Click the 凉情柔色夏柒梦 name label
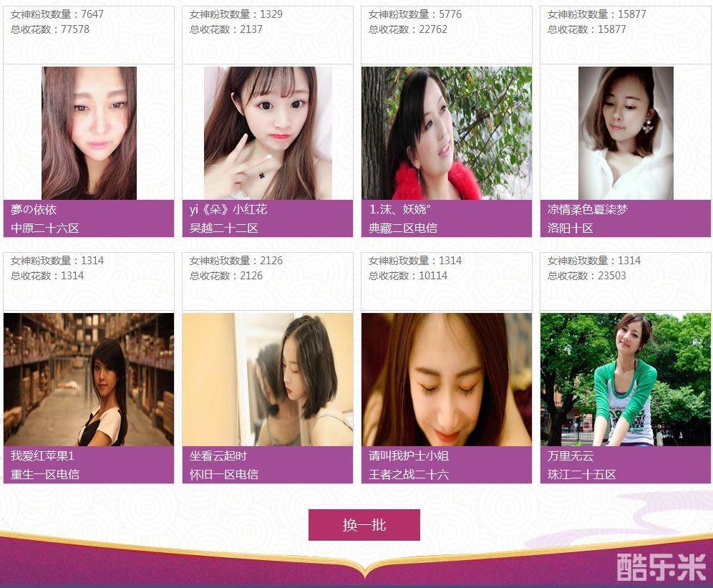The image size is (713, 588). (x=588, y=210)
